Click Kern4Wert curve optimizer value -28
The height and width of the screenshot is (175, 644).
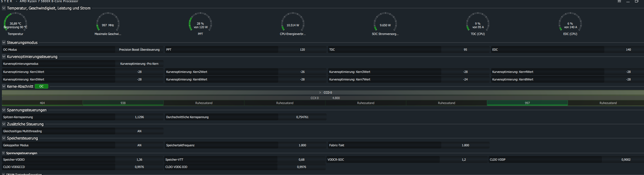click(x=624, y=72)
